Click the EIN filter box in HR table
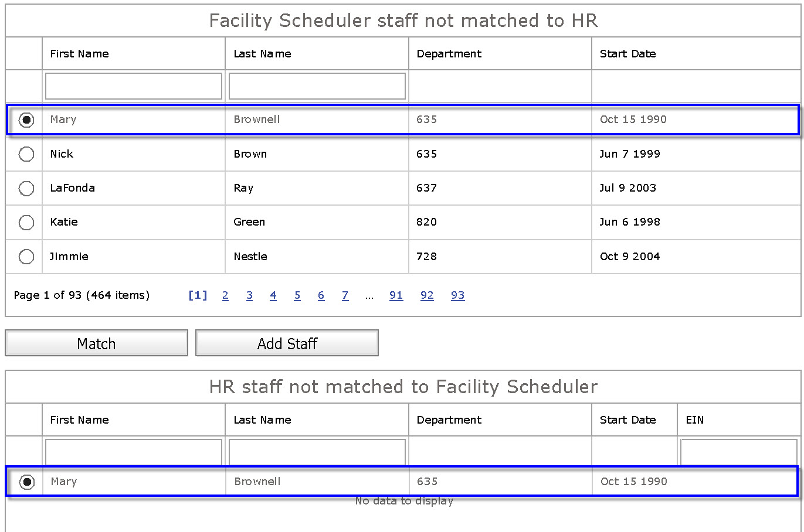The width and height of the screenshot is (804, 532). [x=738, y=452]
